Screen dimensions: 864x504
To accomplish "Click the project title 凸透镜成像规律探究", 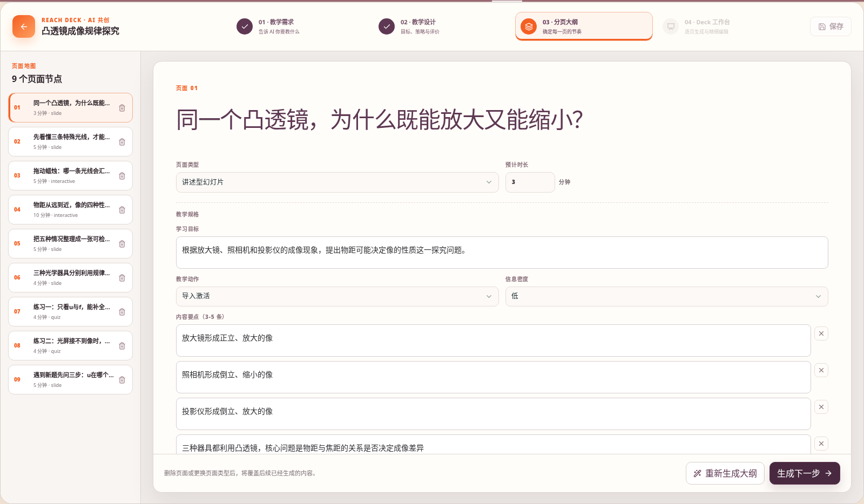I will [x=80, y=31].
